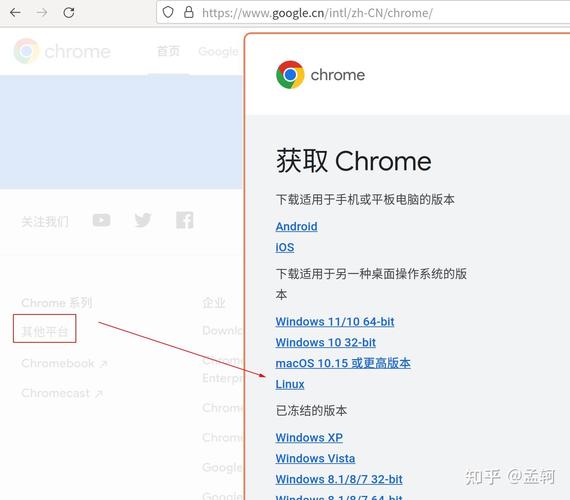Open the shield tracking protection icon
The image size is (570, 500).
168,12
